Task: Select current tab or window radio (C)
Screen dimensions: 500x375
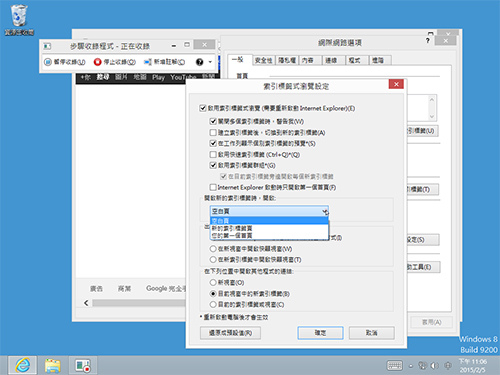Action: (x=213, y=304)
